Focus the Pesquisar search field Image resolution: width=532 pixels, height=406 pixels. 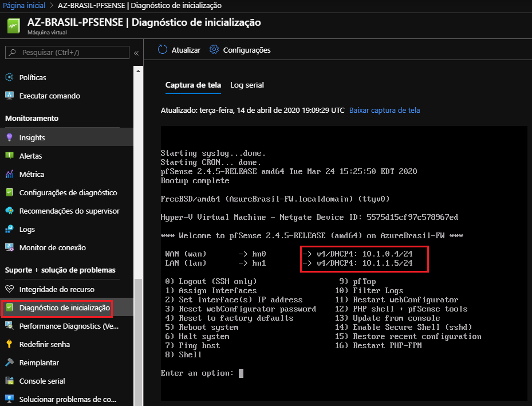click(67, 52)
